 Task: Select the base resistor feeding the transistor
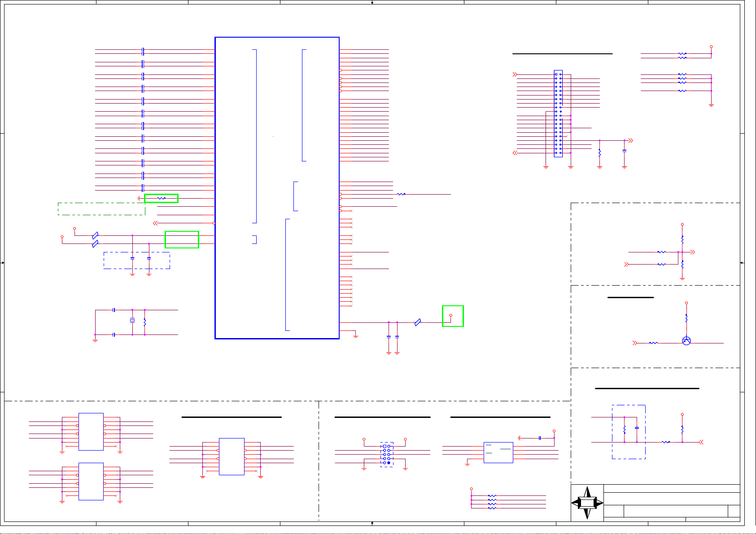click(x=653, y=343)
